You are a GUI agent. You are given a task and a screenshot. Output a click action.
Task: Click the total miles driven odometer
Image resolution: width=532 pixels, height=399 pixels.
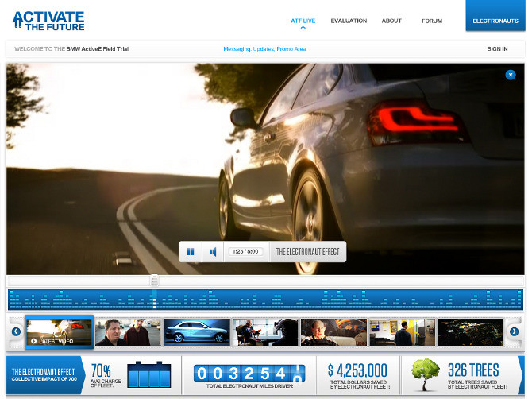(249, 374)
